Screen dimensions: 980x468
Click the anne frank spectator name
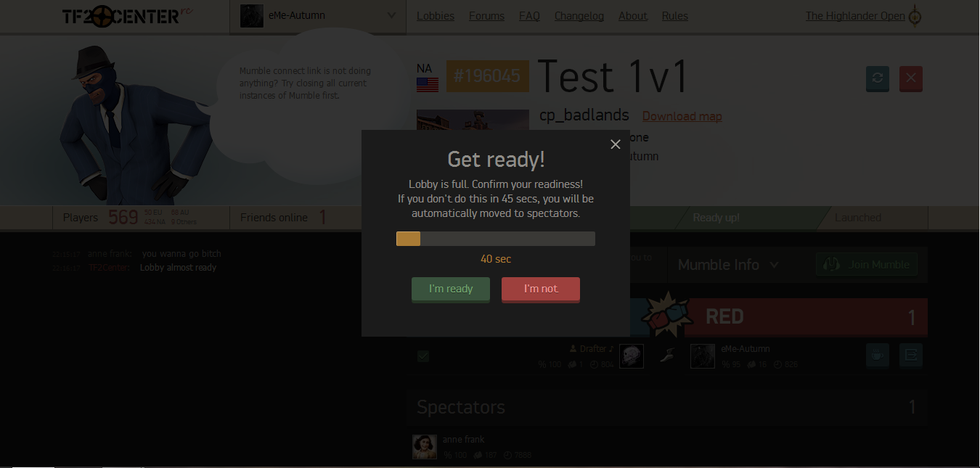(463, 440)
